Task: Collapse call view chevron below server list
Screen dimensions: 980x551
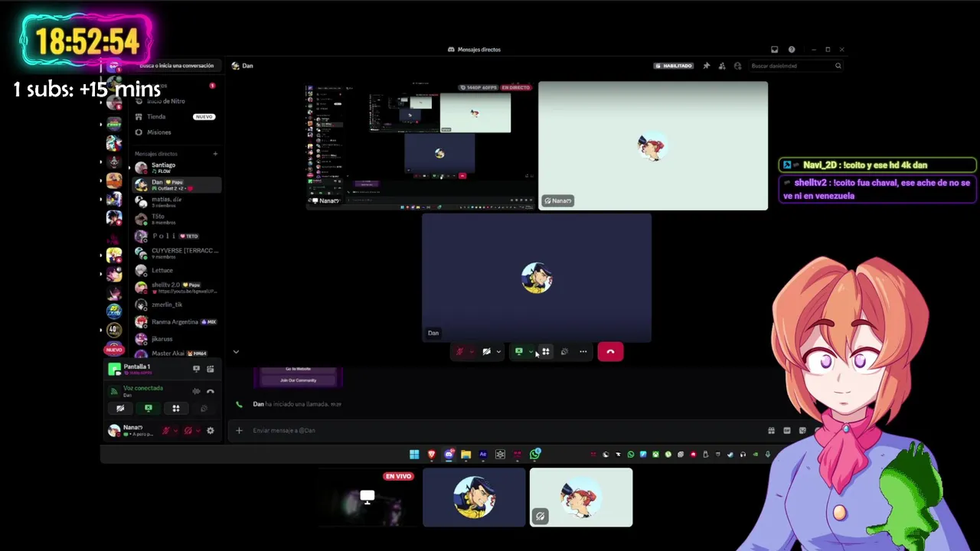Action: pyautogui.click(x=236, y=352)
